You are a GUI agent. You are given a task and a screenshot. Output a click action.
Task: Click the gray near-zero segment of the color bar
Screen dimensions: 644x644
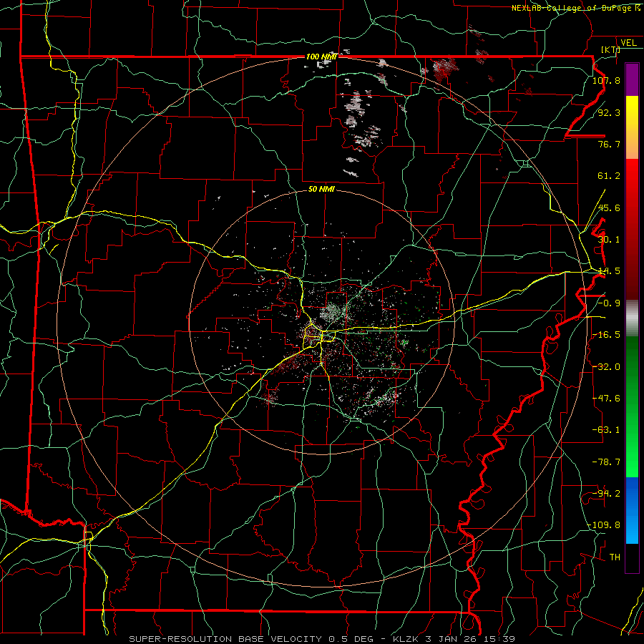pyautogui.click(x=632, y=318)
